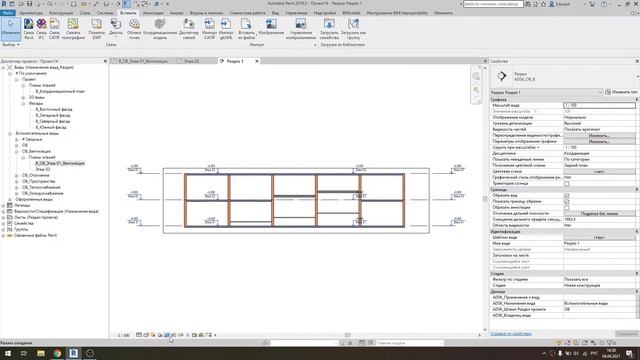
Task: Switch to the Floor 02 view tab
Action: [192, 61]
